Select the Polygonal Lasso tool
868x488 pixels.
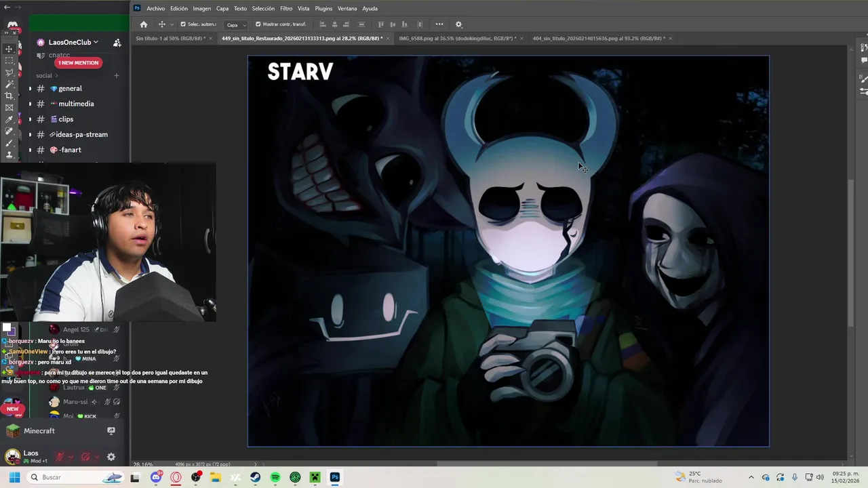click(x=9, y=73)
